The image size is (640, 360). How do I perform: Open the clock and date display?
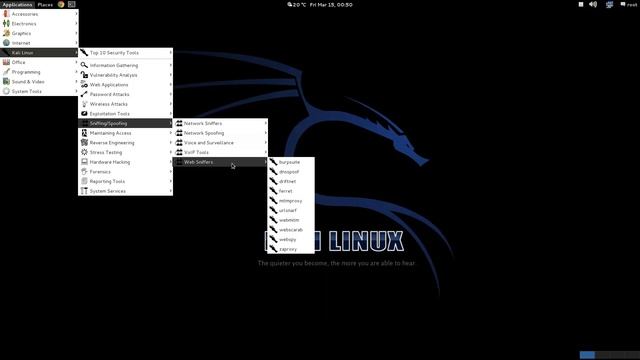pyautogui.click(x=331, y=4)
